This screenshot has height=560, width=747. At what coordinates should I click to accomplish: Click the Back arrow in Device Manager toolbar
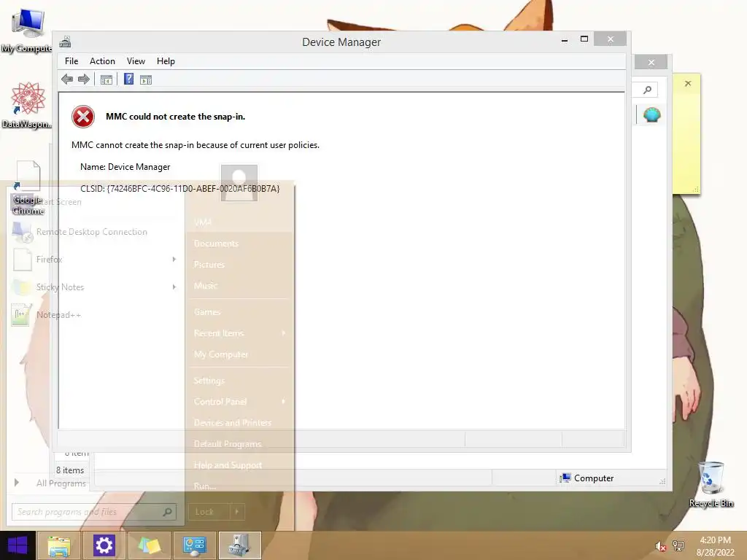pyautogui.click(x=67, y=79)
